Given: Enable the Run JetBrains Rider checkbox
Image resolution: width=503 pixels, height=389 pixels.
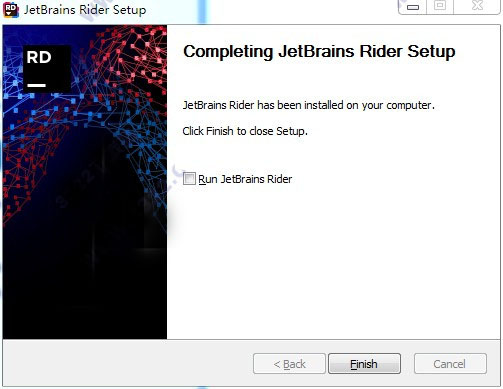Looking at the screenshot, I should coord(189,179).
